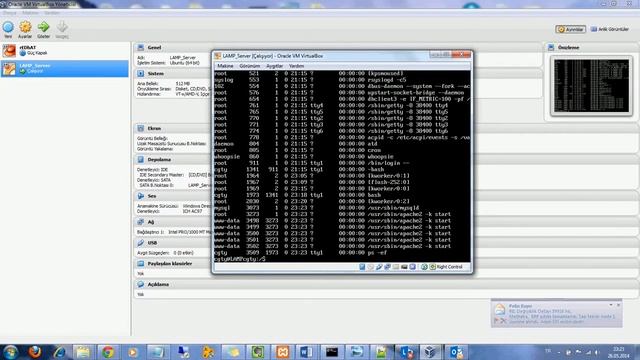Click the Depolama section storage icon
Screen dimensions: 640x360
(x=141, y=160)
